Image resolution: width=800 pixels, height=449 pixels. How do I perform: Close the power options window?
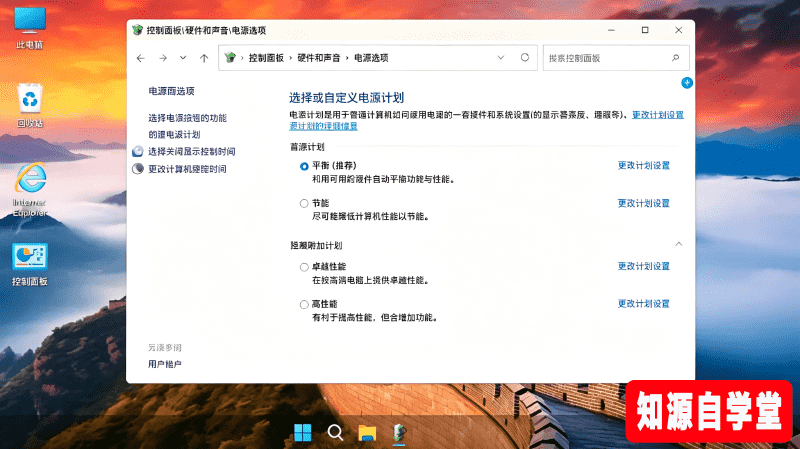[x=679, y=30]
